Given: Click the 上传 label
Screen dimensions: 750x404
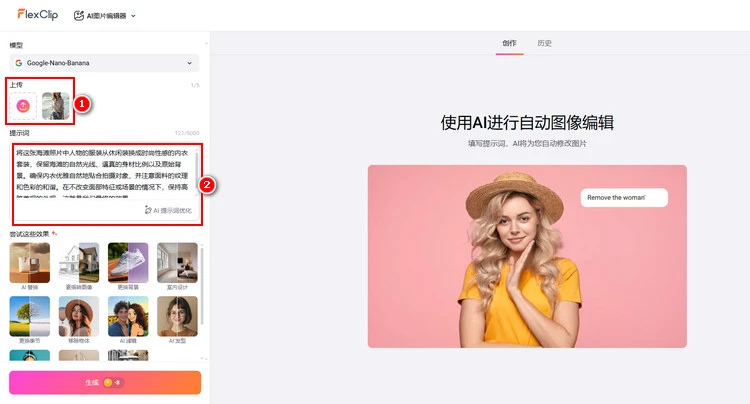Looking at the screenshot, I should point(16,85).
